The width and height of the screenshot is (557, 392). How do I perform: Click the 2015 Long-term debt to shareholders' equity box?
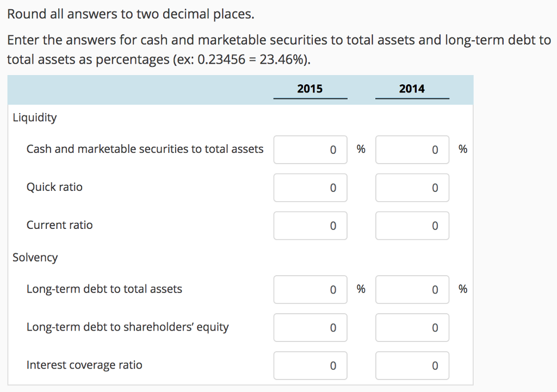(310, 327)
